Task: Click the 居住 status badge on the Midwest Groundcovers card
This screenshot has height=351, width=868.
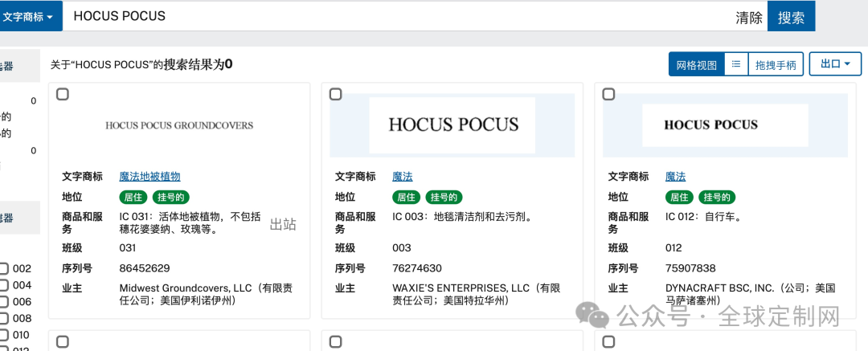Action: point(132,197)
